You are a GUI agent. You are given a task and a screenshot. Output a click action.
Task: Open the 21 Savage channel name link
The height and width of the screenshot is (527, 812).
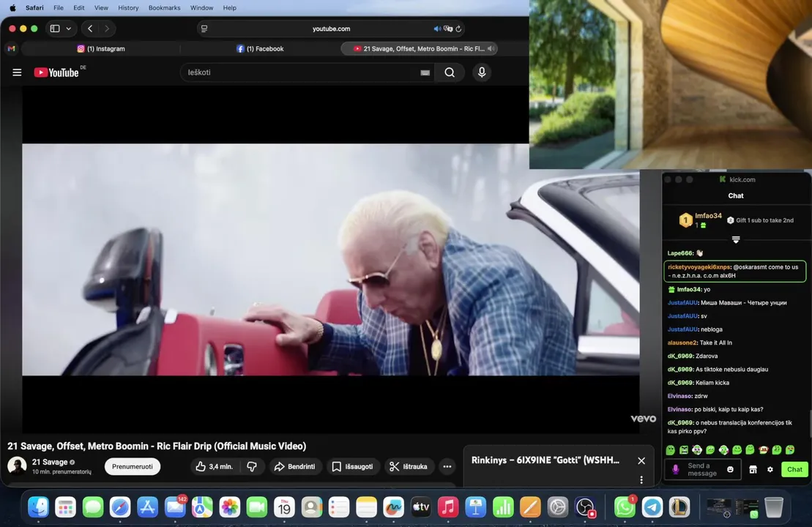[50, 462]
